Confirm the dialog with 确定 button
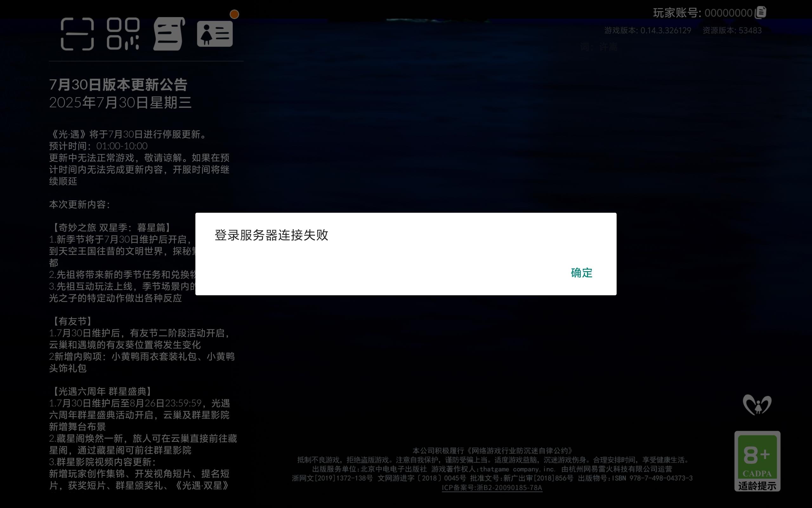The height and width of the screenshot is (508, 812). (581, 273)
